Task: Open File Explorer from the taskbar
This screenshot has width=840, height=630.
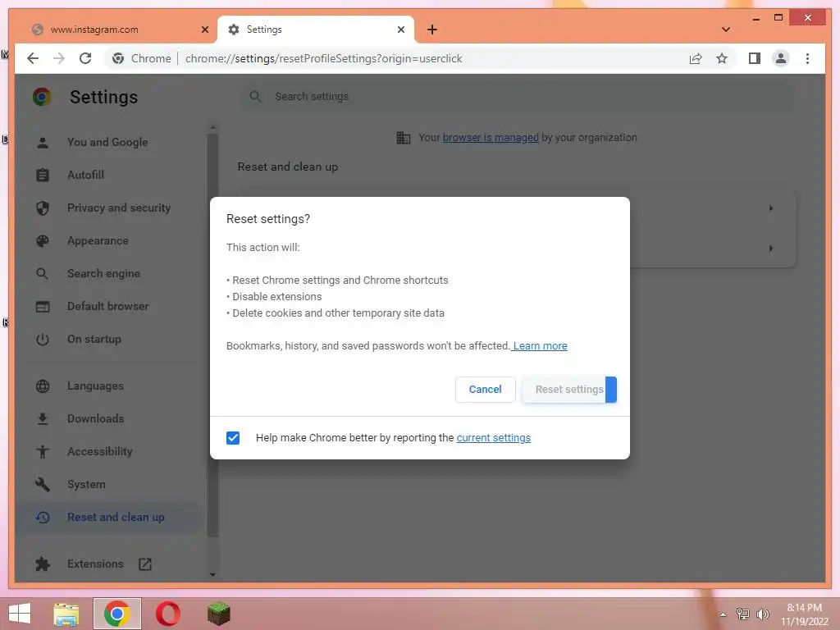Action: pyautogui.click(x=66, y=614)
